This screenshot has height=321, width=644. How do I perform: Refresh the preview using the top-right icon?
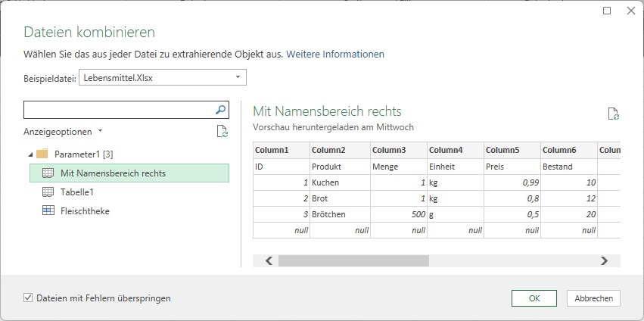pyautogui.click(x=614, y=114)
